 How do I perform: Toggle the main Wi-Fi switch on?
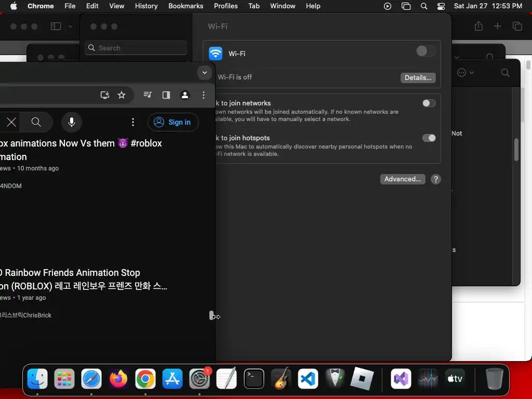tap(426, 51)
